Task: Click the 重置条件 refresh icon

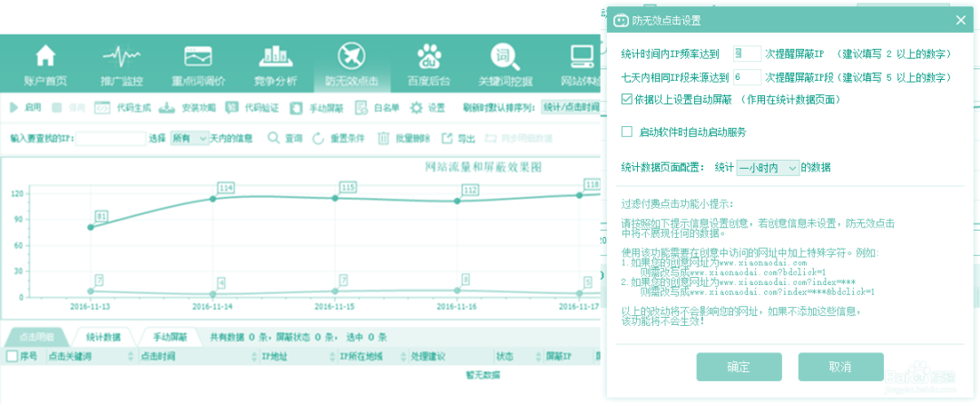Action: pos(318,138)
